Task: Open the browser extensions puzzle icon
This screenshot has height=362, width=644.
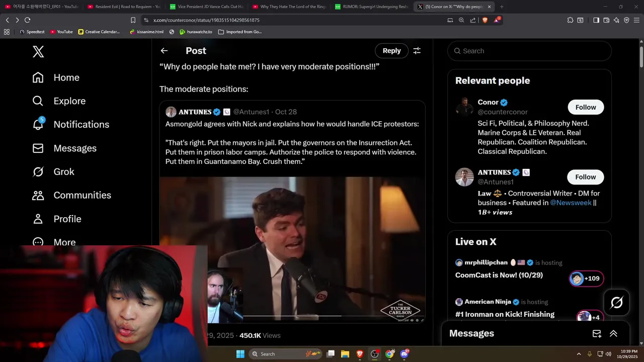Action: point(570,20)
